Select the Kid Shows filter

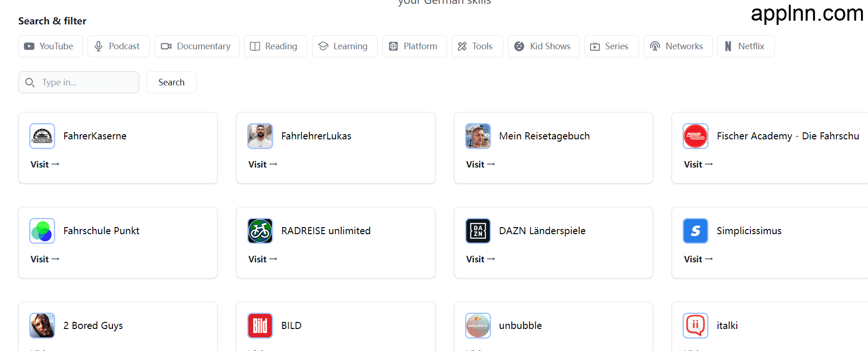click(544, 46)
